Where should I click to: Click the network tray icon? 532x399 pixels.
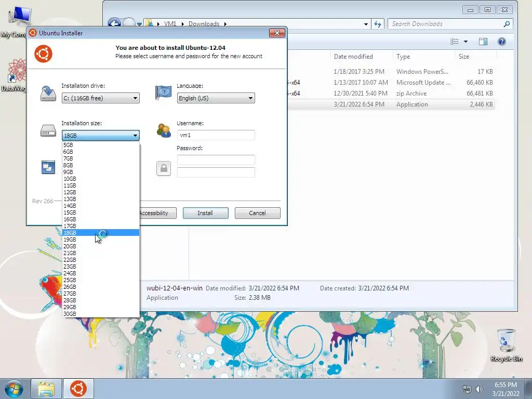click(467, 389)
